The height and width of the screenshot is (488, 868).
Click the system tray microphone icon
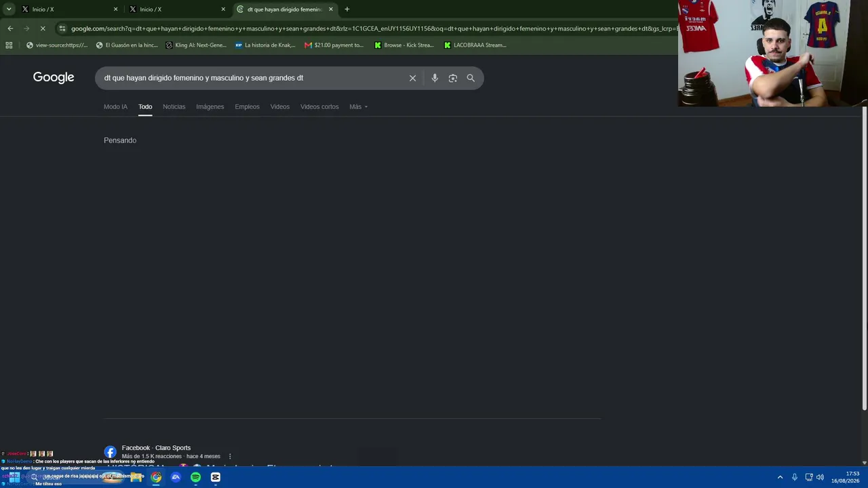tap(795, 477)
